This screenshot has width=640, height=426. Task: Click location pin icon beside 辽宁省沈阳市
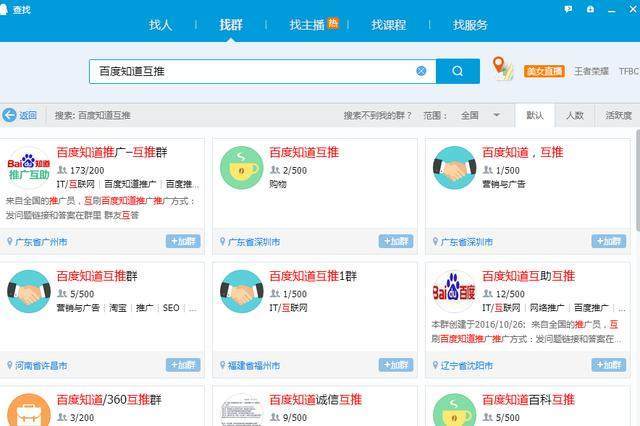coord(435,365)
